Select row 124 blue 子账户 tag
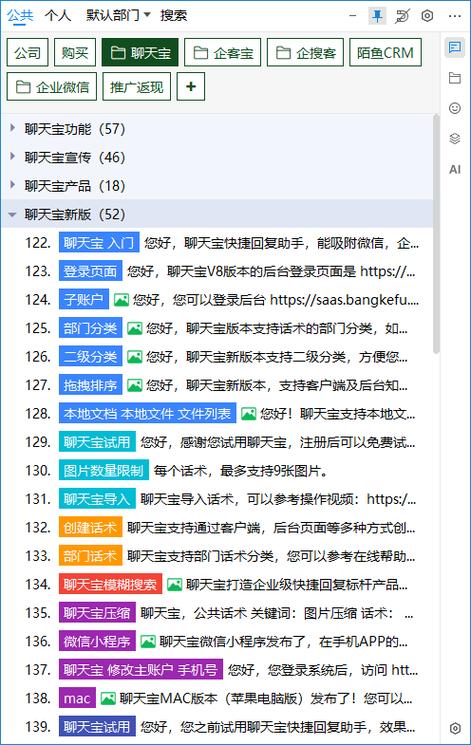471x745 pixels. pyautogui.click(x=84, y=300)
